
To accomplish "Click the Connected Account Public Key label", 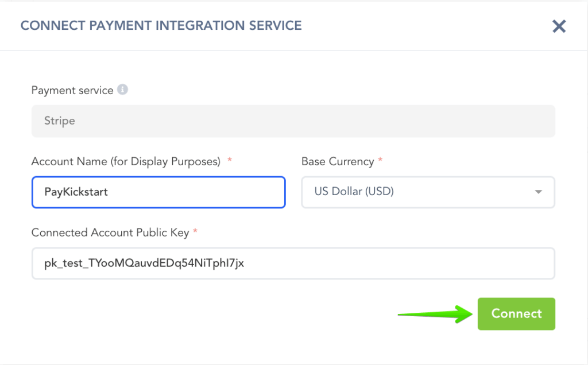I will click(x=110, y=232).
